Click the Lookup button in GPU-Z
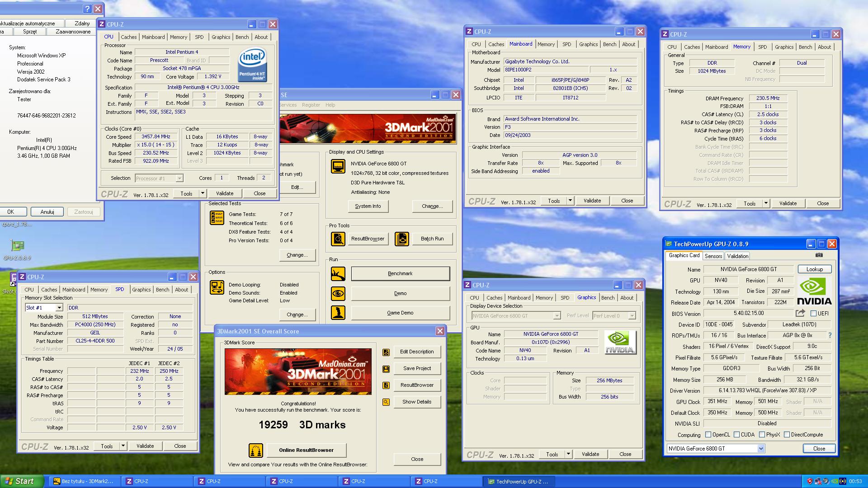868x488 pixels. pyautogui.click(x=815, y=269)
